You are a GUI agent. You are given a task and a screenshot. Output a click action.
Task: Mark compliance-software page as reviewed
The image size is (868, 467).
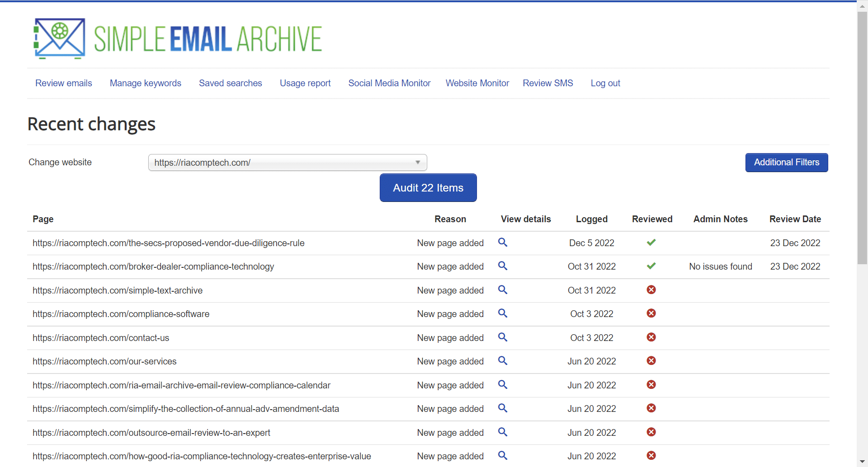[651, 313]
